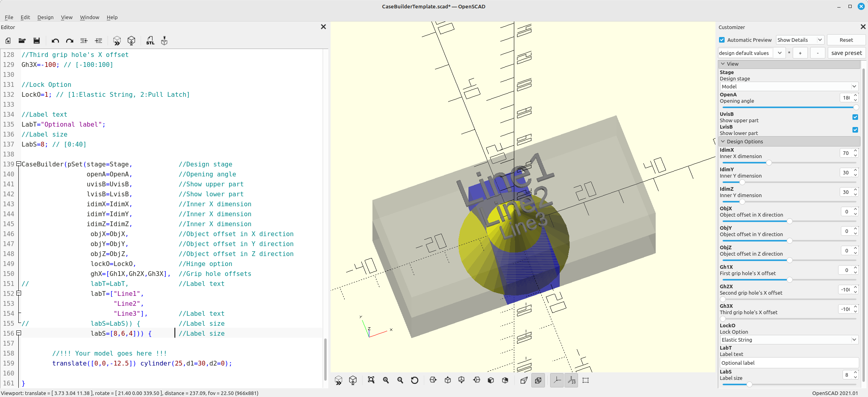Uncheck the Automatic Preview checkbox

pyautogui.click(x=722, y=40)
